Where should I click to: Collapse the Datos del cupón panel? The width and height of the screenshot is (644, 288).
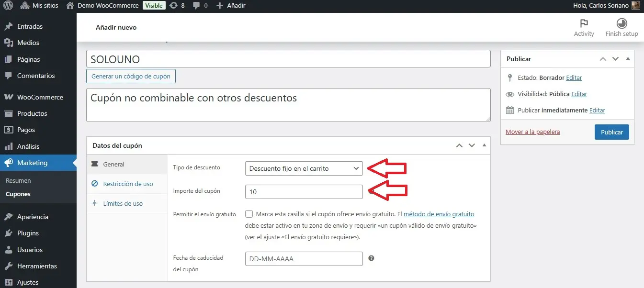[484, 145]
